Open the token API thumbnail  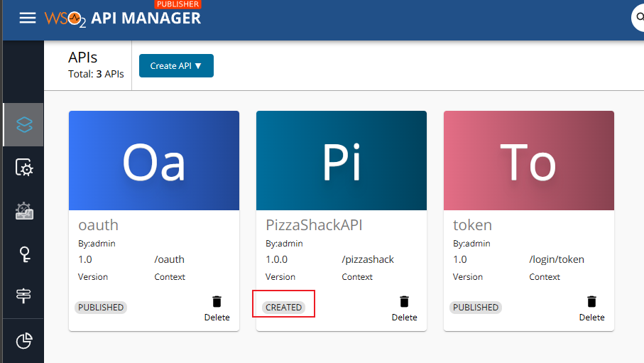(528, 161)
